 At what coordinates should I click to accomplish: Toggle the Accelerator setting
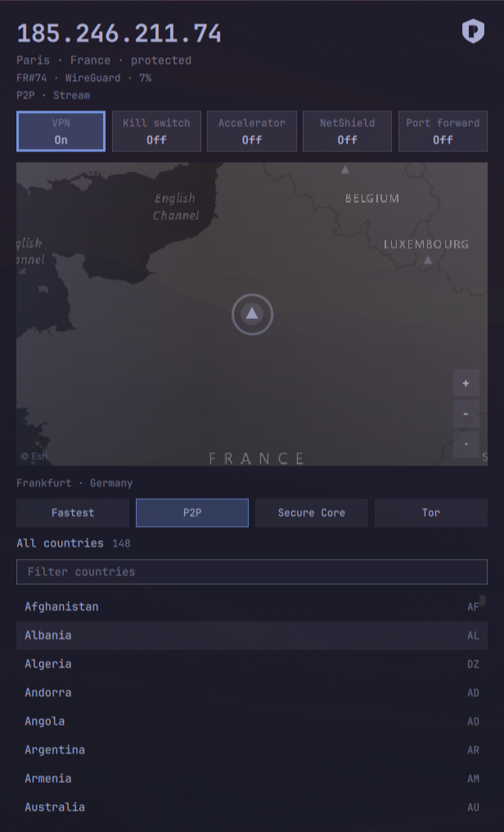point(252,131)
